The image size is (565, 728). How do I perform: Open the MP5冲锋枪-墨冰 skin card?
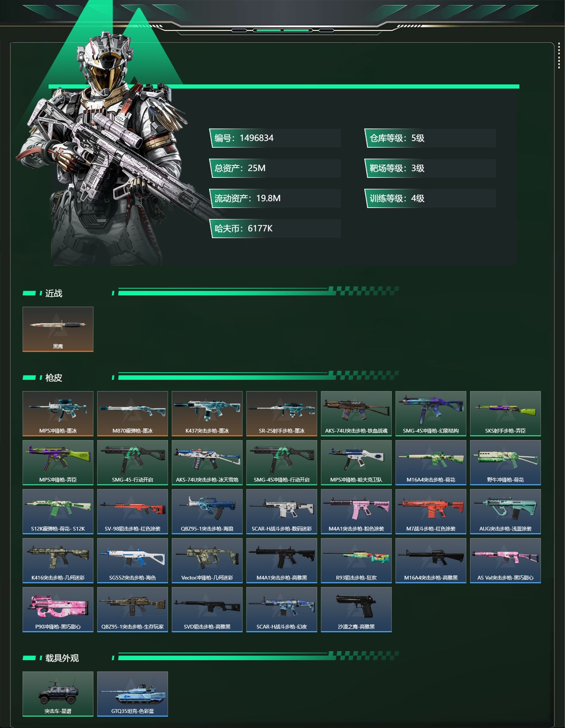58,414
